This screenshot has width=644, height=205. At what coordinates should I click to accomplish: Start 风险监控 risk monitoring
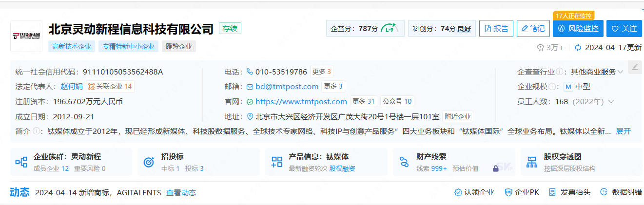tap(578, 28)
